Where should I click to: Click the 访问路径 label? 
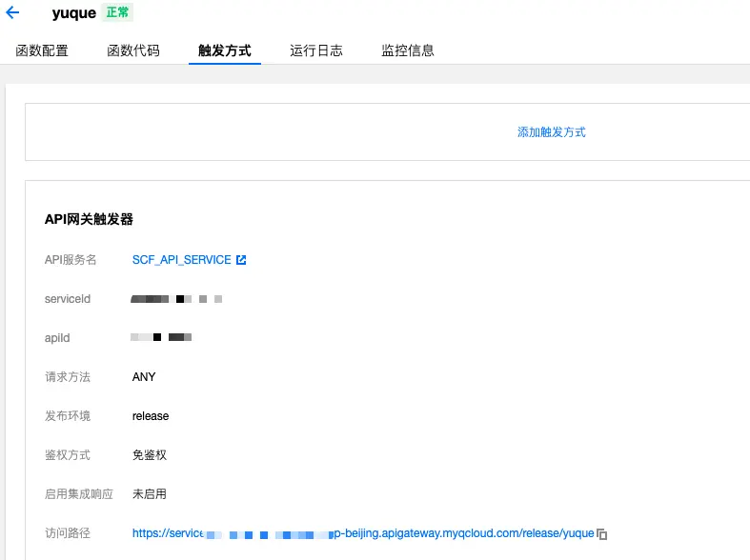point(68,533)
